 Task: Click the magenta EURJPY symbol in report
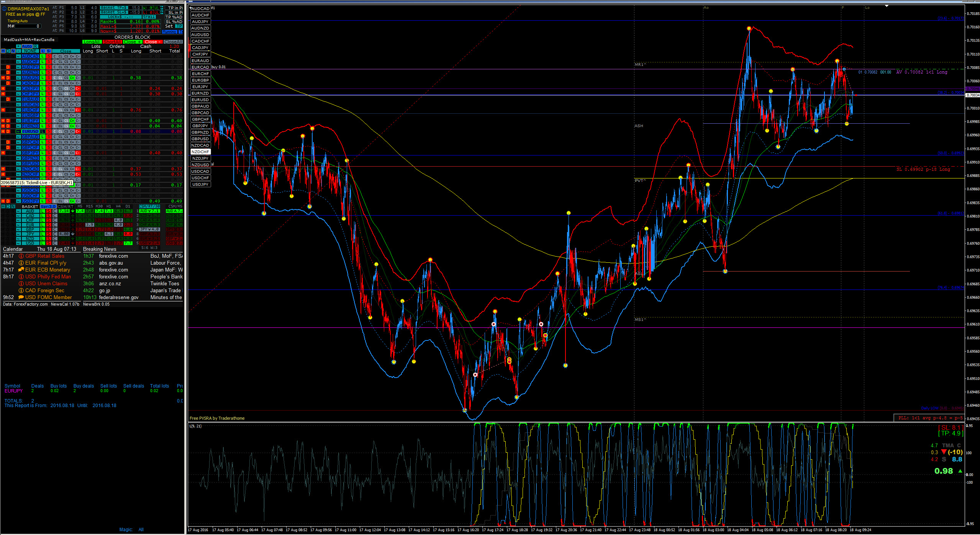pyautogui.click(x=14, y=391)
